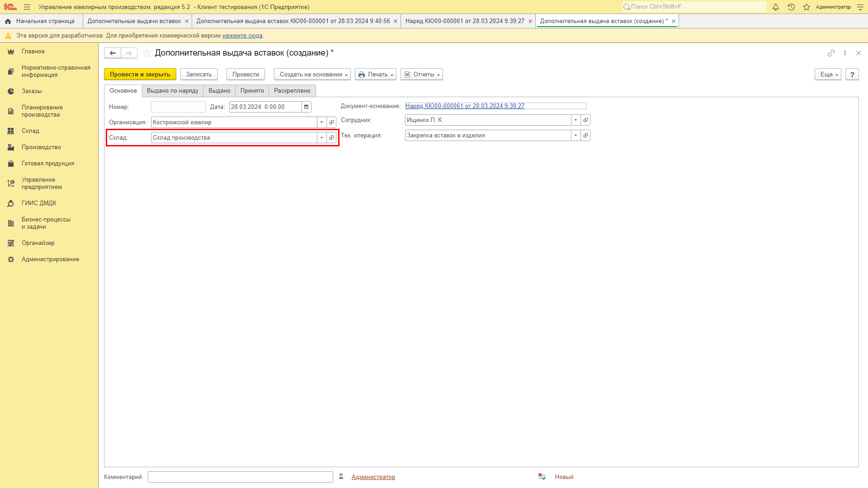Open Производство section in sidebar
The image size is (868, 488).
[49, 147]
